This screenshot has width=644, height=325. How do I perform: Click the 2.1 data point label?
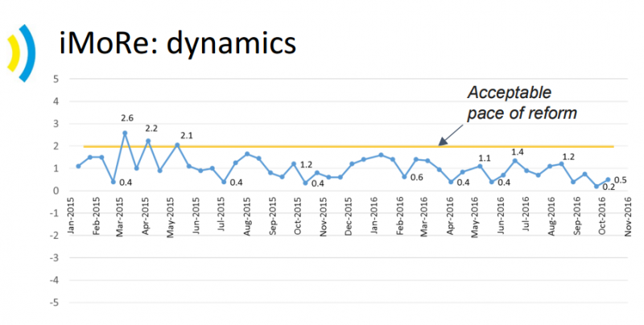click(x=188, y=135)
